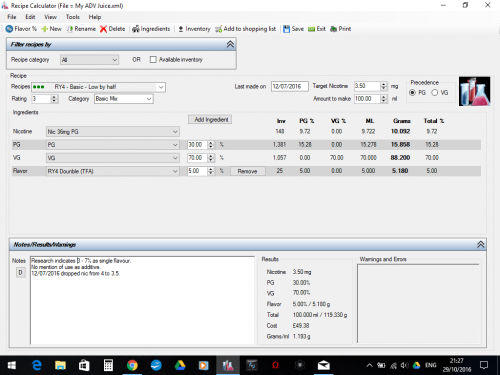Click the Add Ingredient button
Viewport: 500px width, 375px height.
pyautogui.click(x=210, y=119)
